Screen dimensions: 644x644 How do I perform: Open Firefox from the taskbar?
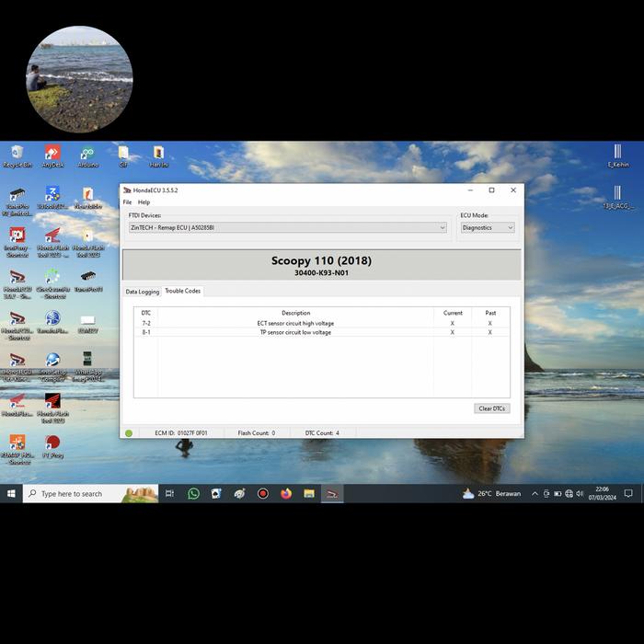(x=286, y=494)
